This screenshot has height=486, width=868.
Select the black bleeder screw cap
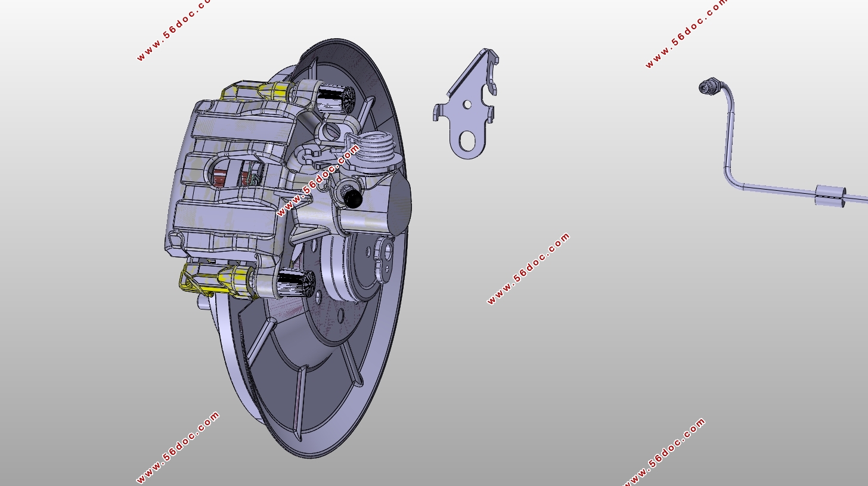(x=353, y=199)
